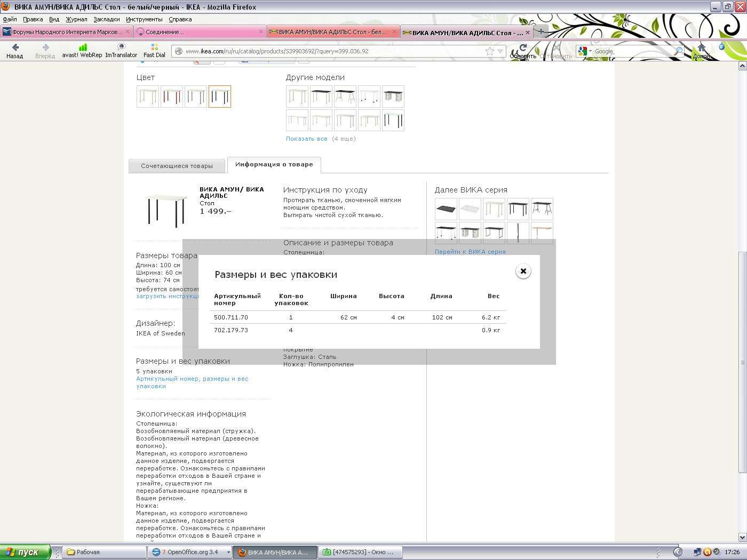Open white tabletop in ВИКА series

(470, 209)
